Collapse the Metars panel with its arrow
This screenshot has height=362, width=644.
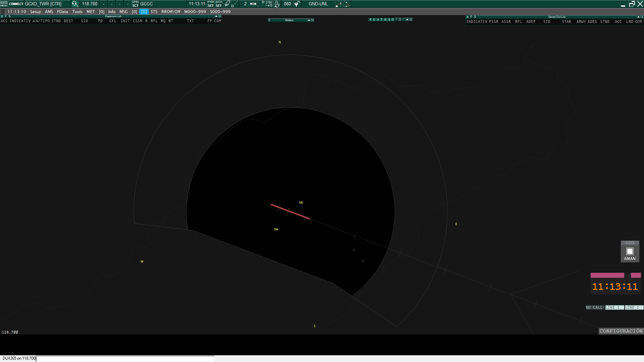click(x=309, y=20)
